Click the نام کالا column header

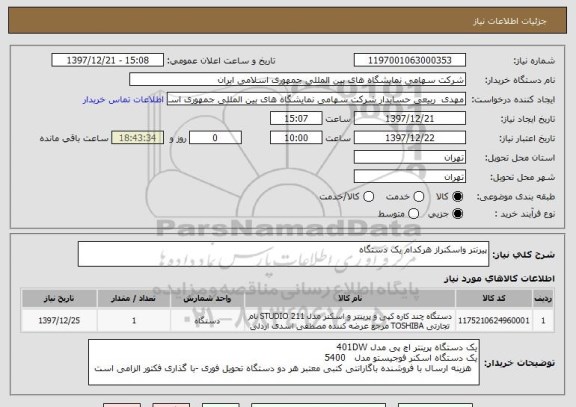coord(350,298)
